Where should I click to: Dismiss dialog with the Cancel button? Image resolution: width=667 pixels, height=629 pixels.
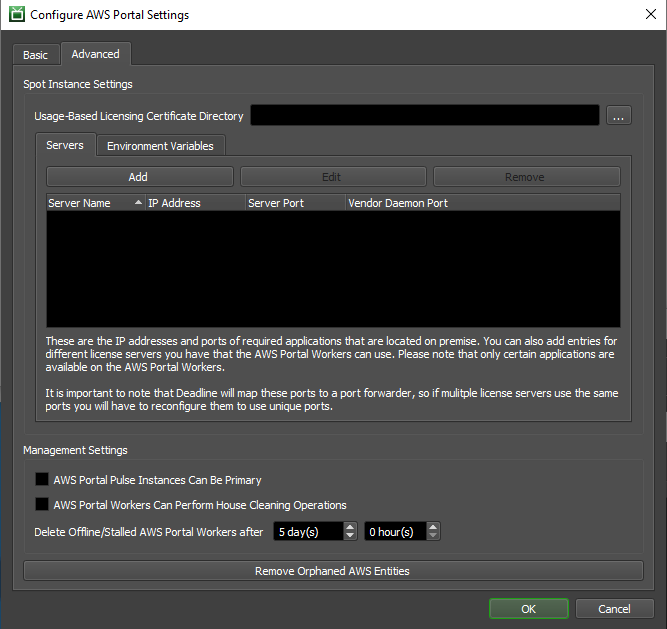[x=614, y=609]
